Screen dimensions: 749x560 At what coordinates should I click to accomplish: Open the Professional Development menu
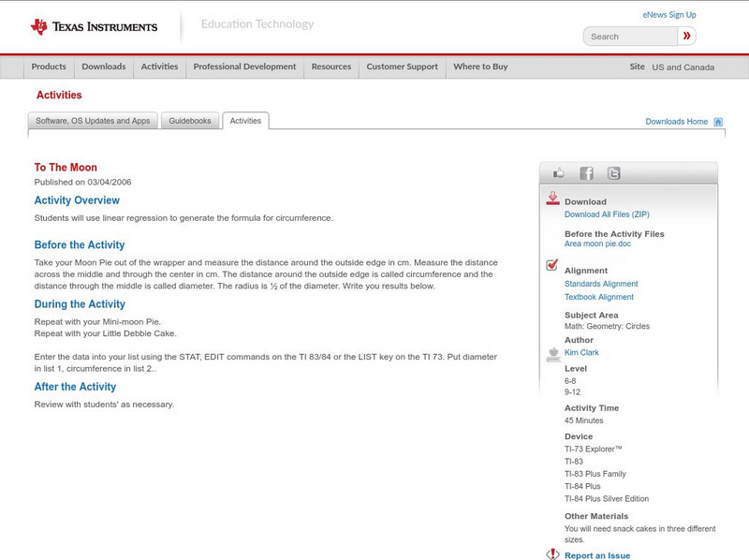click(244, 66)
